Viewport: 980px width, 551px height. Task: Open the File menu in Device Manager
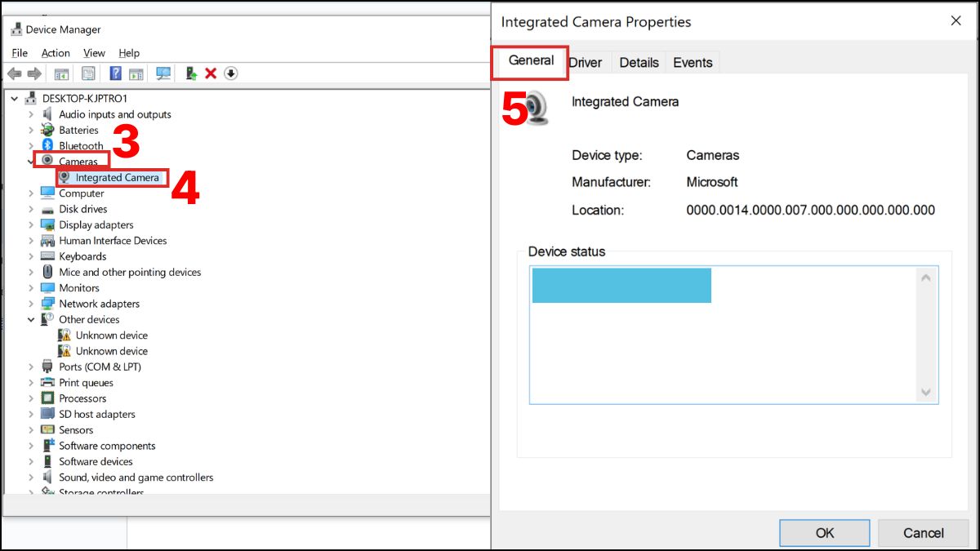click(x=20, y=53)
